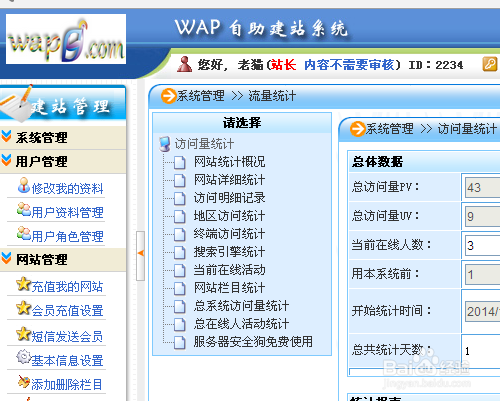Click users icon beside 用户角色管理
Viewport: 500px width, 401px height.
(x=24, y=233)
